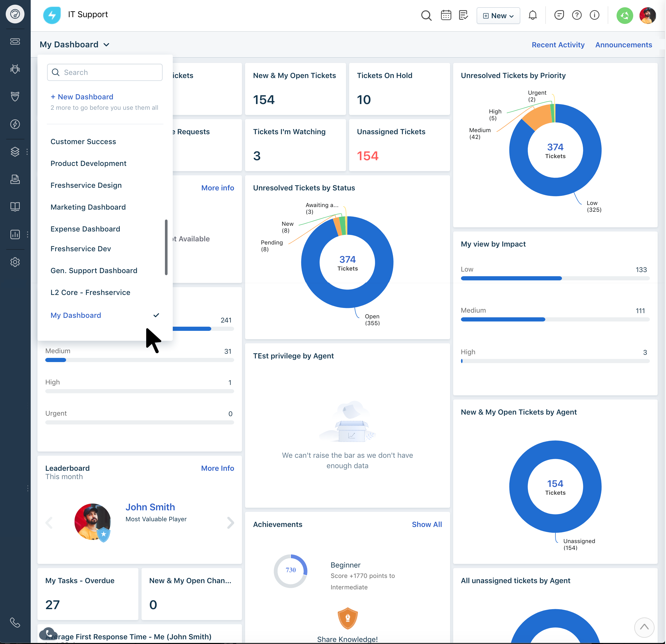Click the Low impact progress bar
Viewport: 666px width, 644px height.
pyautogui.click(x=555, y=278)
